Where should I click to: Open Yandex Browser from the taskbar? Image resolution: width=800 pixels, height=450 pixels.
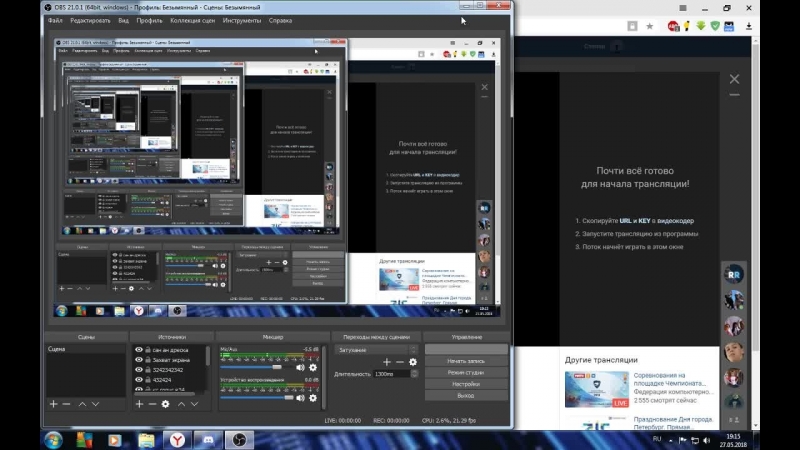click(x=177, y=440)
